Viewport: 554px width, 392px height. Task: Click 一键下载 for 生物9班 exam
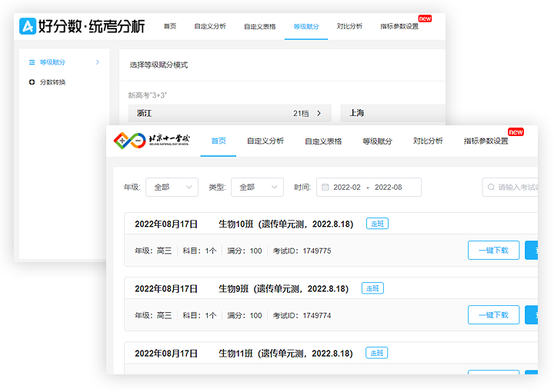pos(493,314)
